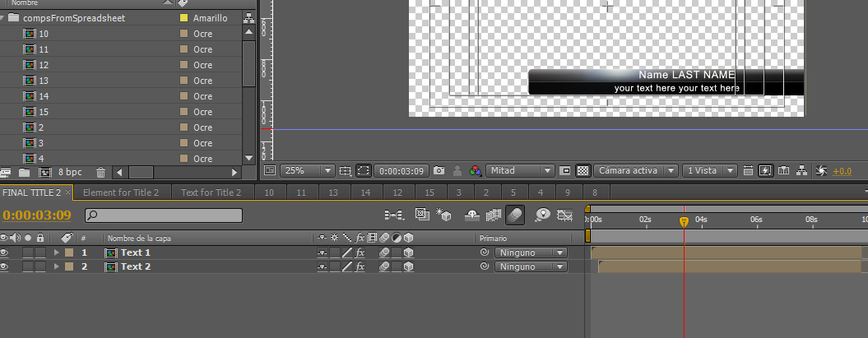Click the current time 0:00:03:09 in timeline
Viewport: 868px width, 338px height.
[37, 215]
